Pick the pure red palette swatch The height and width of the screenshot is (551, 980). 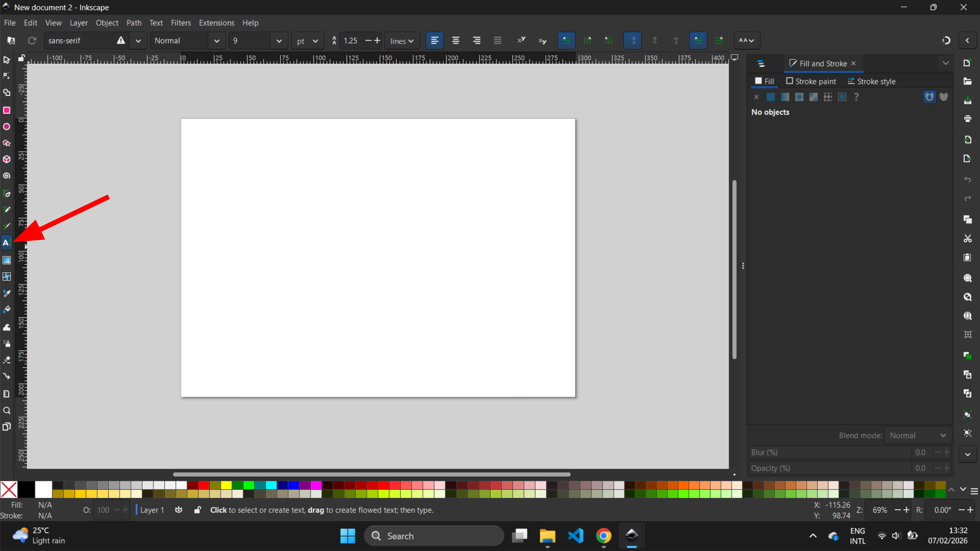click(x=204, y=485)
